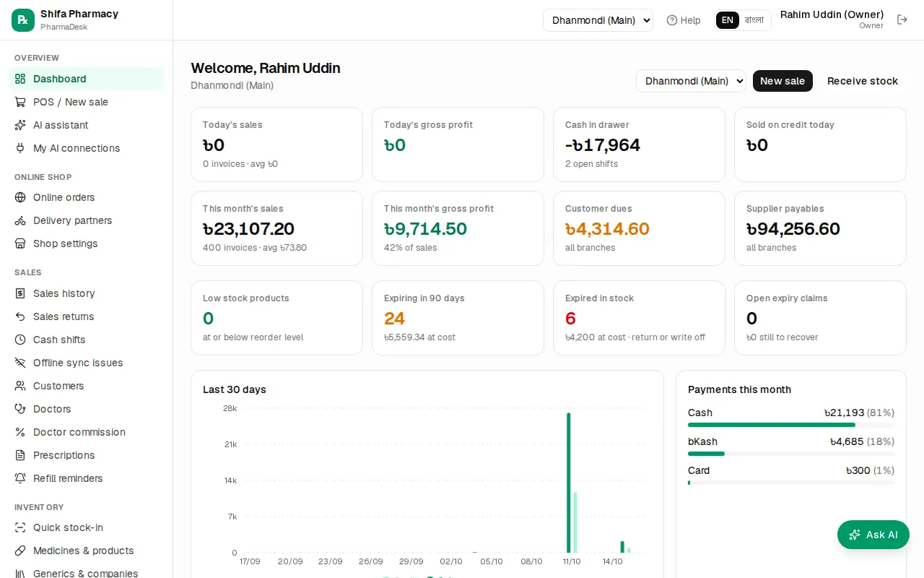Click the tallest bar in Last 30 days chart
Screen dimensions: 924x578
(x=569, y=483)
